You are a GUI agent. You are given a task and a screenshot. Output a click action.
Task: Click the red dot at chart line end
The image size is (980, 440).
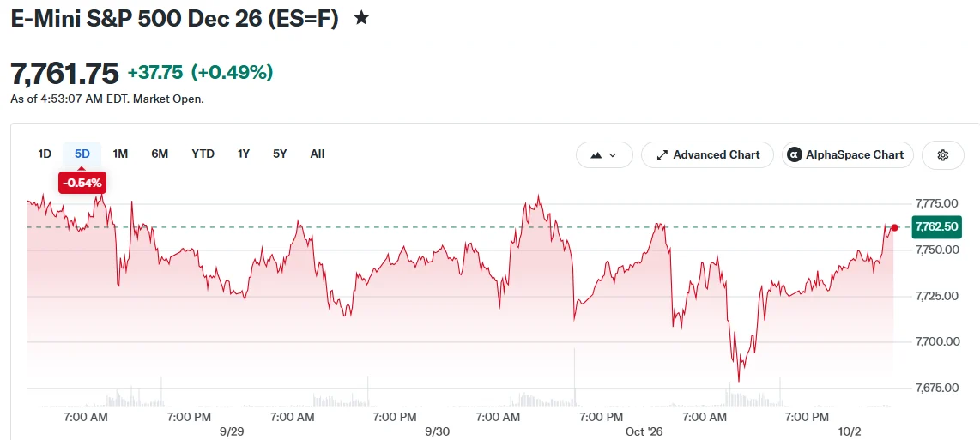coord(894,227)
